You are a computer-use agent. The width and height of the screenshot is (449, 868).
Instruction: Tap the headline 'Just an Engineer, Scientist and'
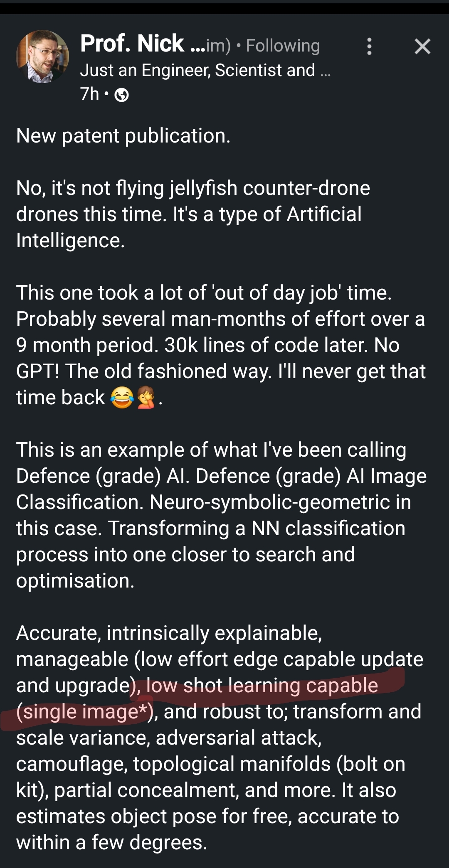tap(197, 70)
